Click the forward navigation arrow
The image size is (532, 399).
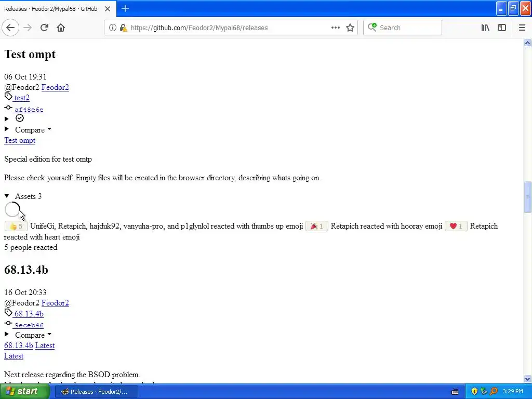[28, 28]
